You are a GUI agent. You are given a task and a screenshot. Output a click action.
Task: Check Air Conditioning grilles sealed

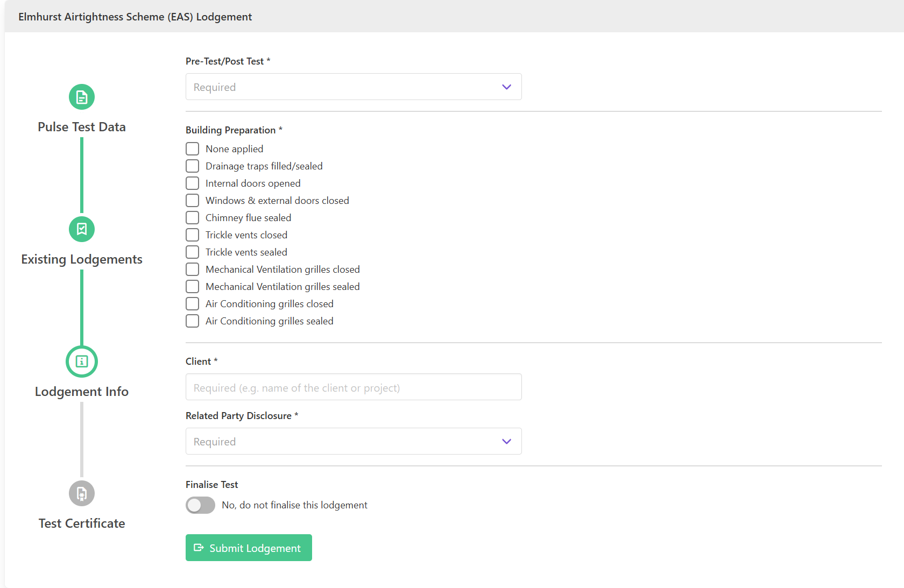pos(192,321)
